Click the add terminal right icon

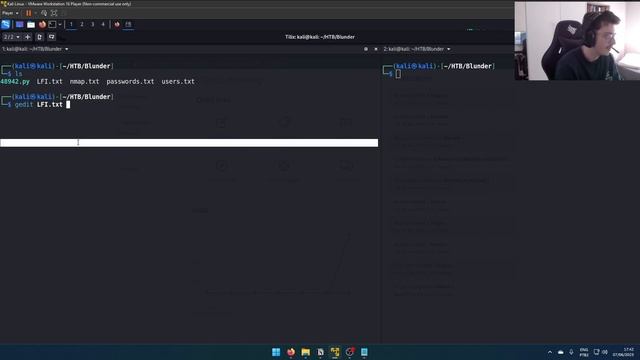pos(40,37)
